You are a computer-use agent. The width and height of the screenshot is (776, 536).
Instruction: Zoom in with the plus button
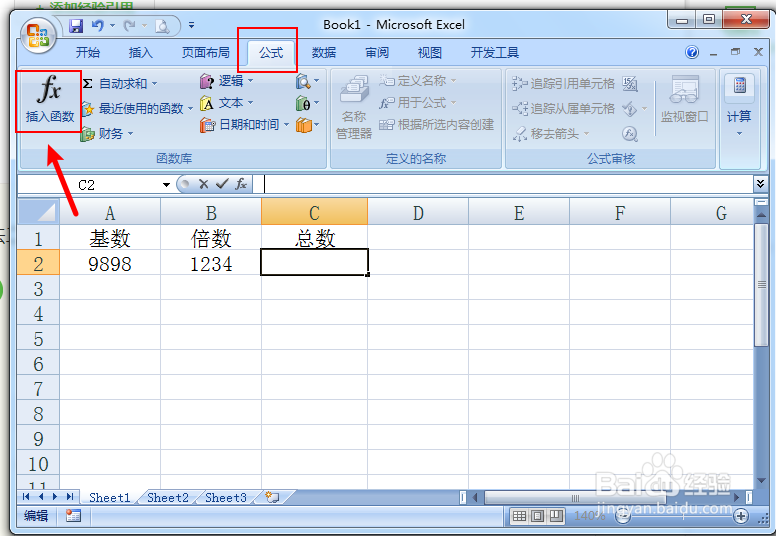[741, 516]
